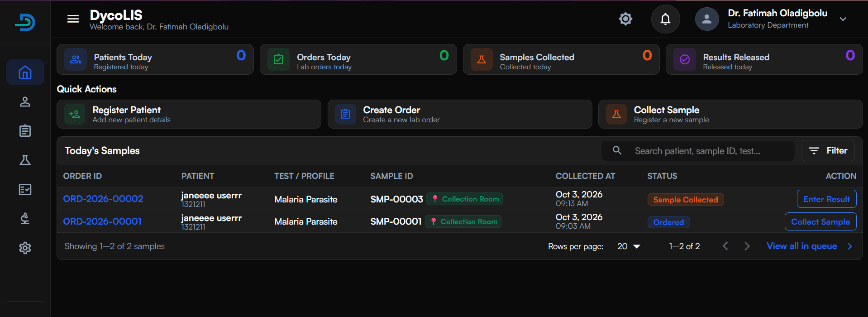Click the DycoLIS logo icon
The width and height of the screenshot is (868, 317).
tap(25, 22)
